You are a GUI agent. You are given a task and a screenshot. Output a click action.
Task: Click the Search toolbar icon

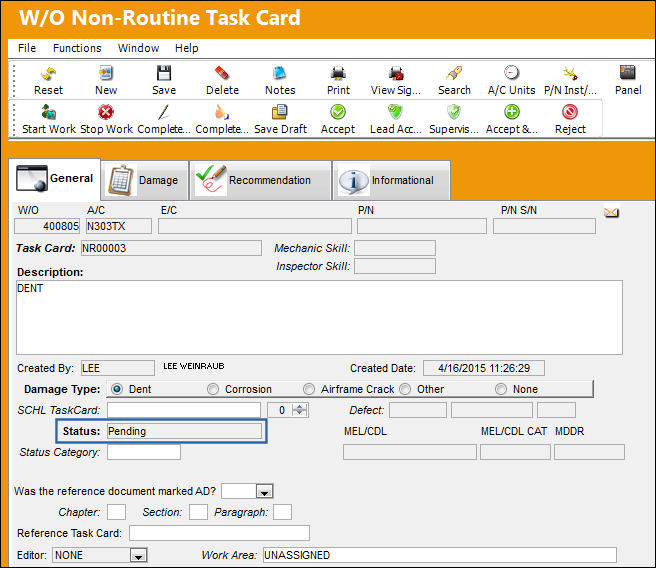click(x=454, y=73)
